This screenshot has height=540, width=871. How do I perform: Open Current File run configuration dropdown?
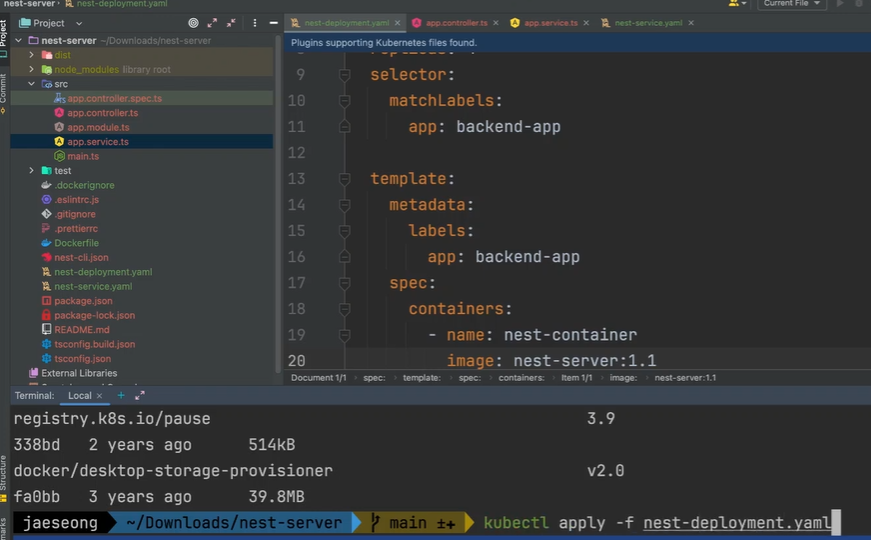point(792,3)
